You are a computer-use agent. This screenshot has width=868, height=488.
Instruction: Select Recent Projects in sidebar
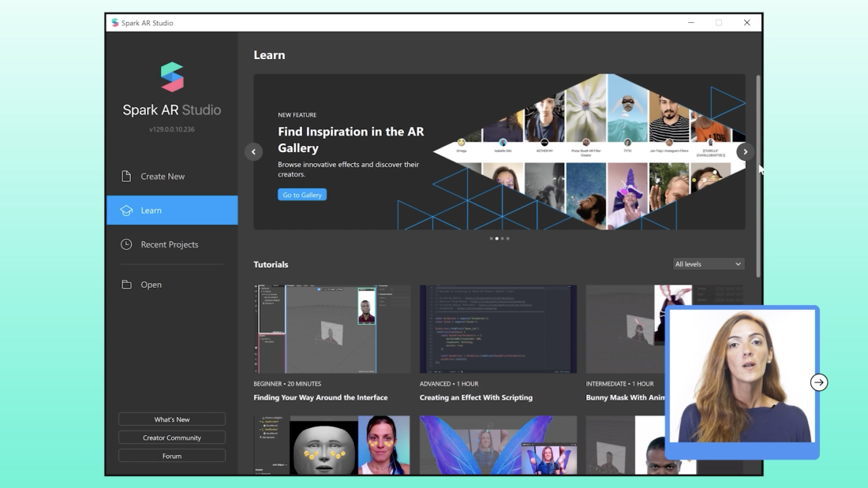pos(169,244)
